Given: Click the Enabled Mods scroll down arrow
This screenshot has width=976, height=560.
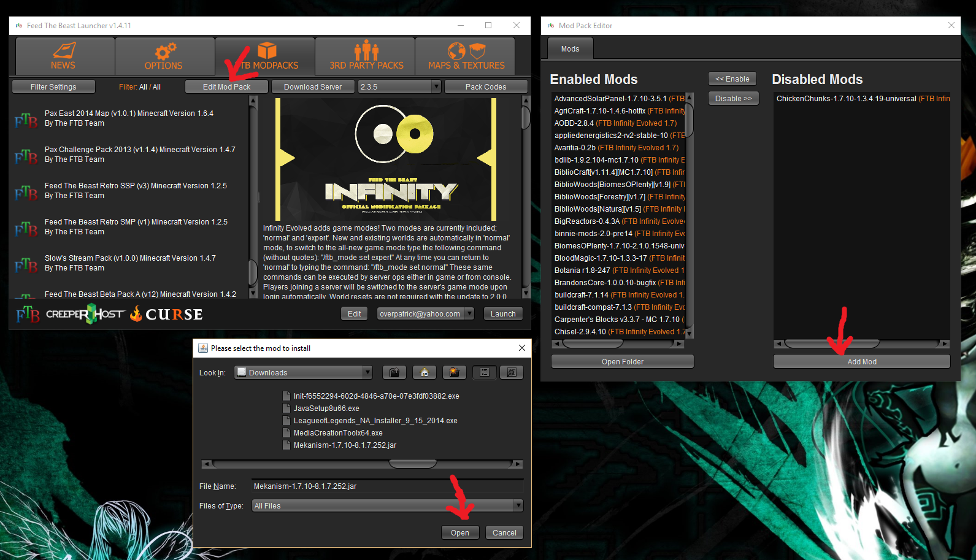Looking at the screenshot, I should click(x=689, y=333).
